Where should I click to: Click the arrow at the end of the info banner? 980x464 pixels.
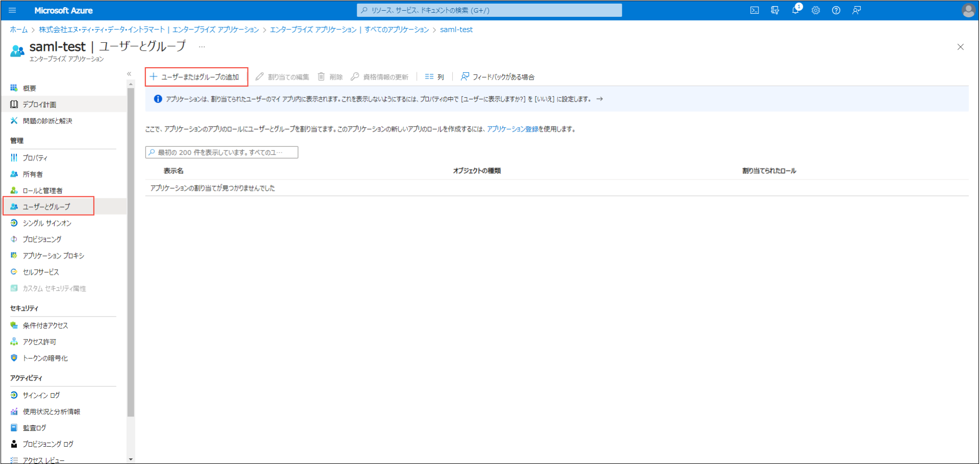600,99
